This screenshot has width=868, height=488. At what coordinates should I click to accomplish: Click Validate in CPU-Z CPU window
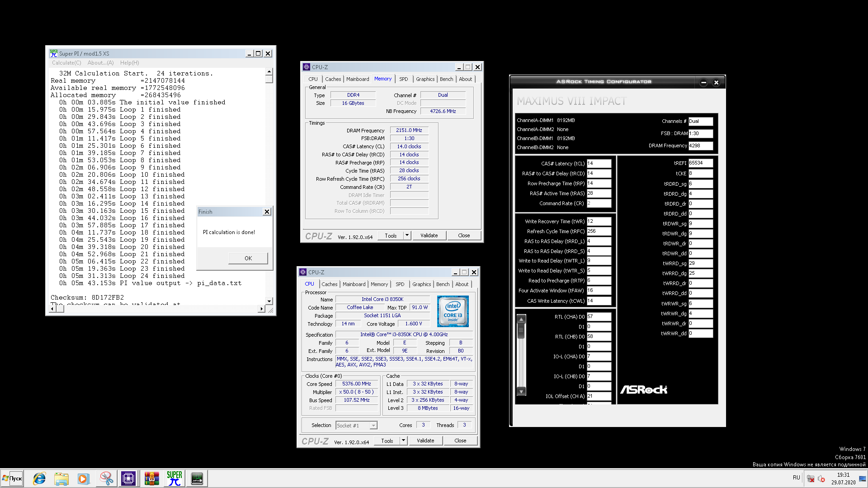(x=425, y=441)
